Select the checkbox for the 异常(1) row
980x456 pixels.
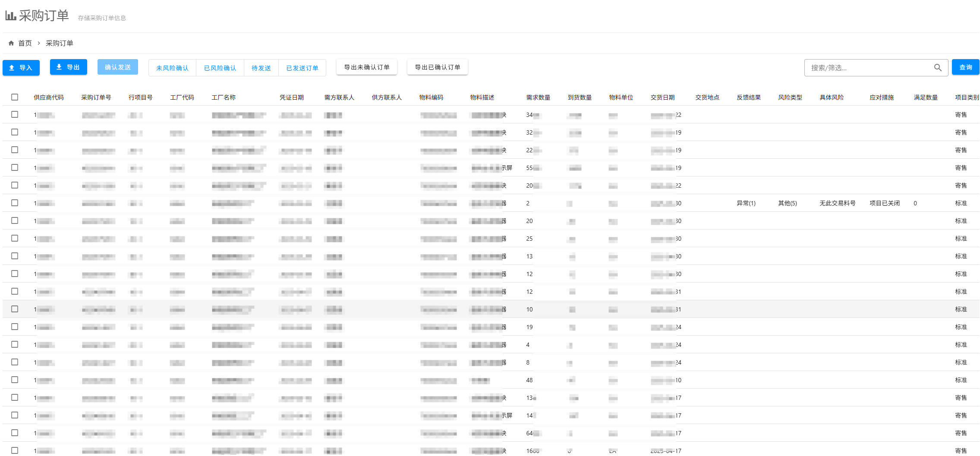point(15,203)
